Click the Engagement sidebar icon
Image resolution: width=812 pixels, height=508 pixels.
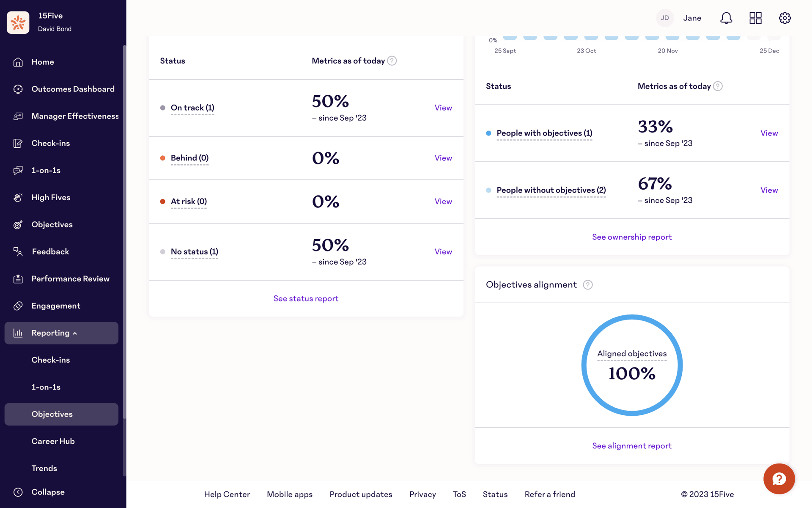[18, 306]
